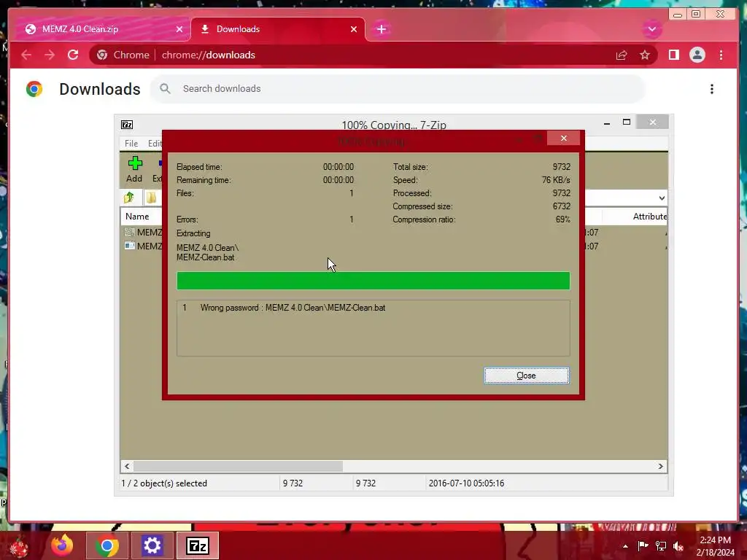Open Downloads page more actions menu

(712, 89)
